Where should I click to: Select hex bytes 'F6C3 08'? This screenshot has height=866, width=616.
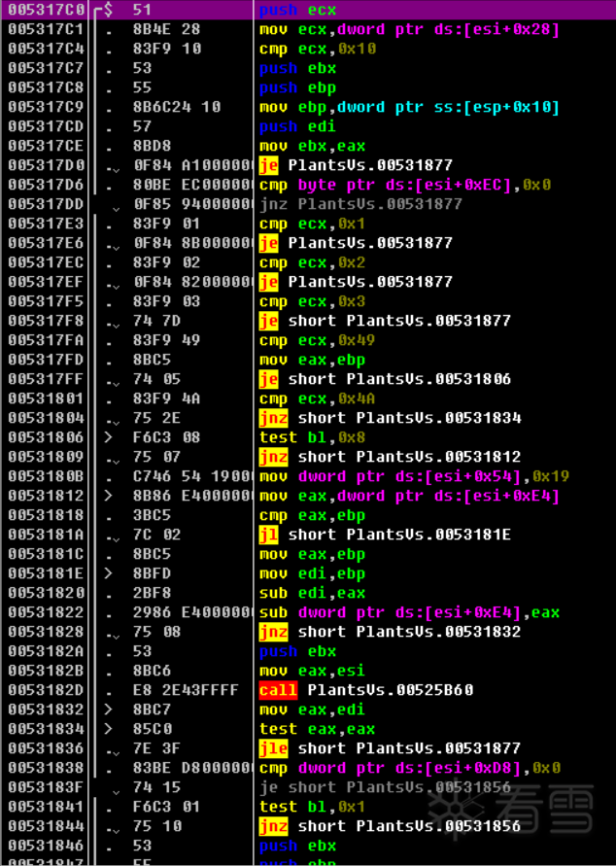tap(167, 437)
